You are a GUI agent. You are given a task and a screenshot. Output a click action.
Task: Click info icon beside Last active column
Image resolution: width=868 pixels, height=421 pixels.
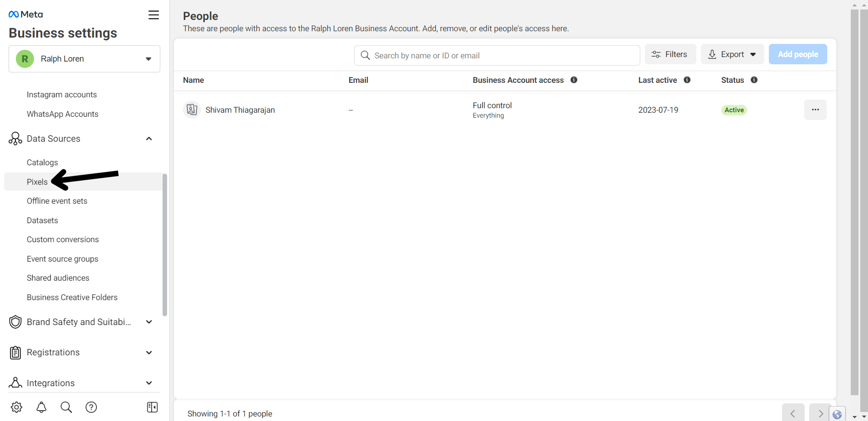(687, 80)
